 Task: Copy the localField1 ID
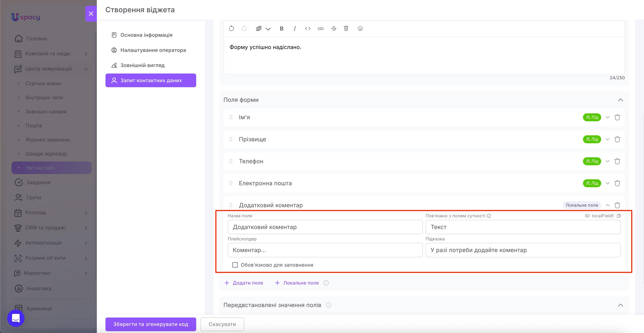pos(619,216)
